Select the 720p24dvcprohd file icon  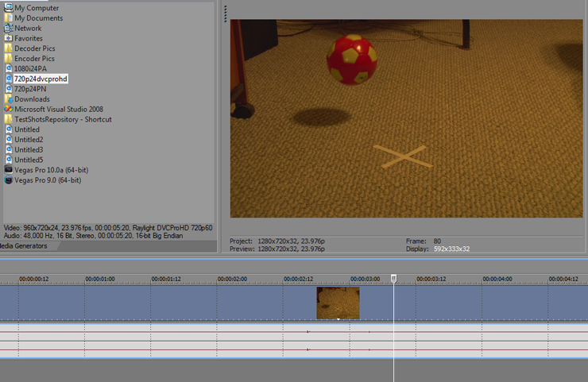(x=9, y=79)
